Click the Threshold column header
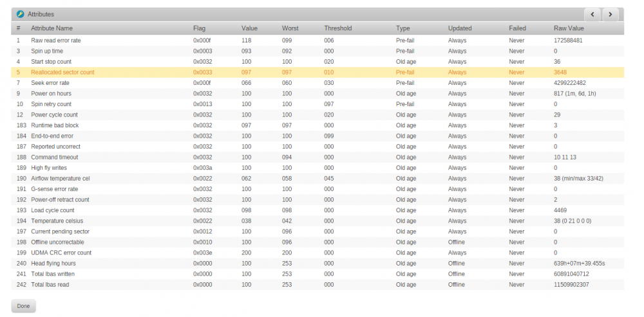 pos(337,28)
